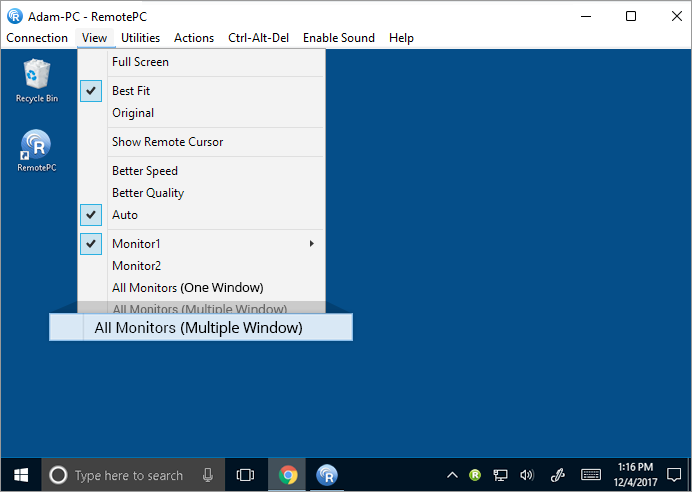Open the Connection menu
Screen dimensions: 692x492
pyautogui.click(x=37, y=38)
